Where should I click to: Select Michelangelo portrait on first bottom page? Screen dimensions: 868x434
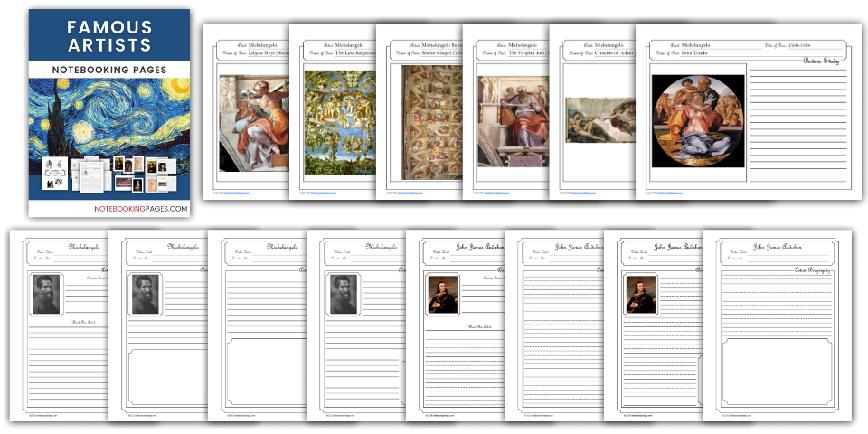pos(47,295)
